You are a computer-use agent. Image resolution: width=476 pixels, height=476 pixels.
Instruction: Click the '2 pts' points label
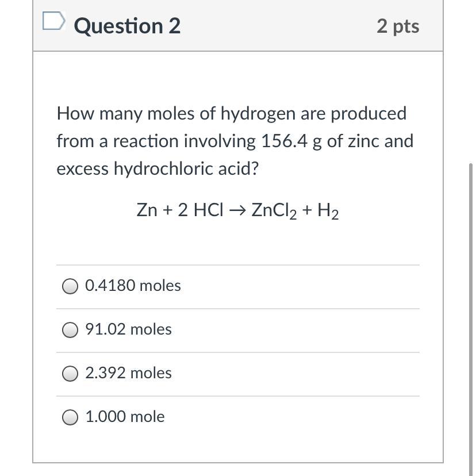(398, 26)
